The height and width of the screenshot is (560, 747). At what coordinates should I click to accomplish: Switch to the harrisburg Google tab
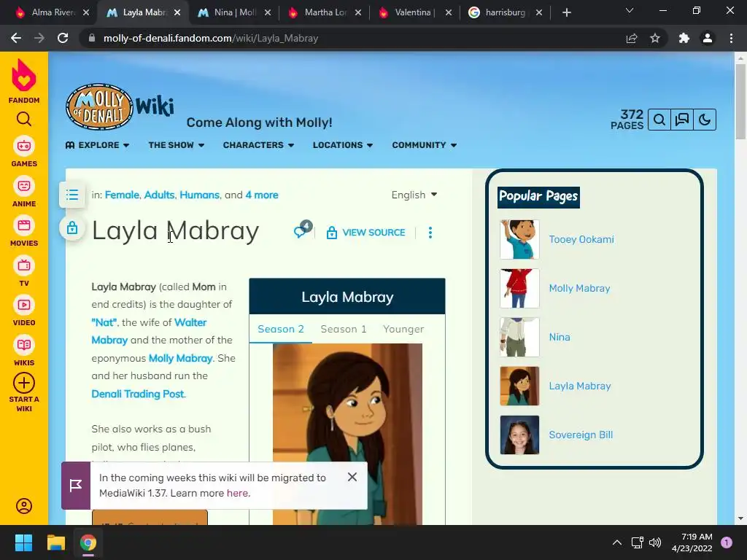click(x=504, y=12)
